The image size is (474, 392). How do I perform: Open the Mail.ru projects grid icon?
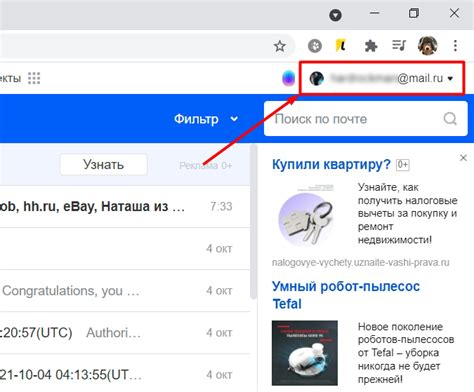click(x=34, y=78)
